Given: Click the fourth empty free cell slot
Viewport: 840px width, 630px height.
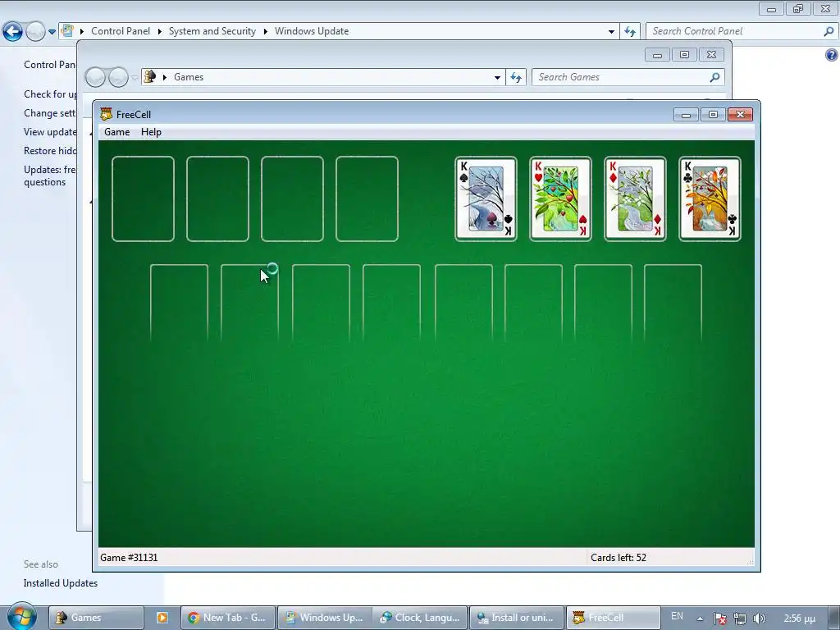Looking at the screenshot, I should pyautogui.click(x=367, y=199).
